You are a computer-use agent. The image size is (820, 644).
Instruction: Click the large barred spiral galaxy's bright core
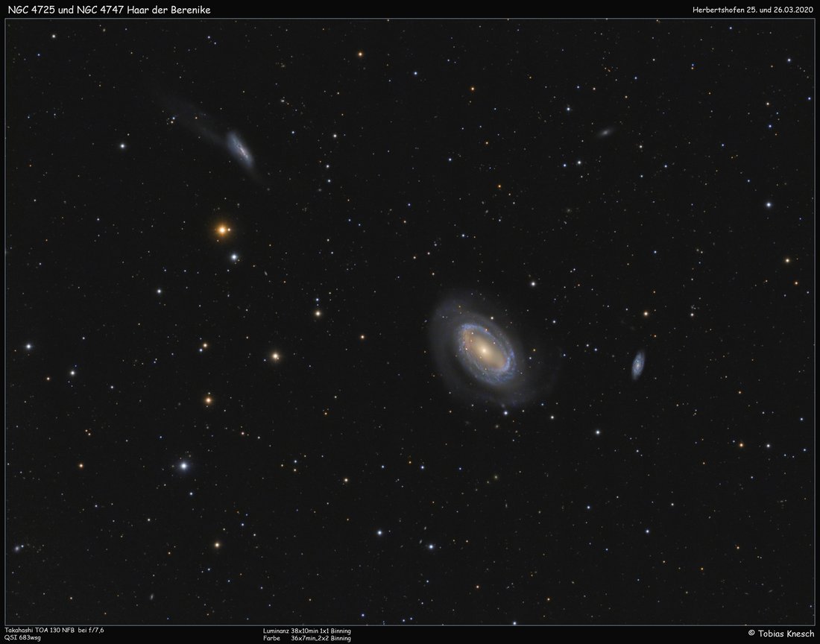tap(485, 350)
